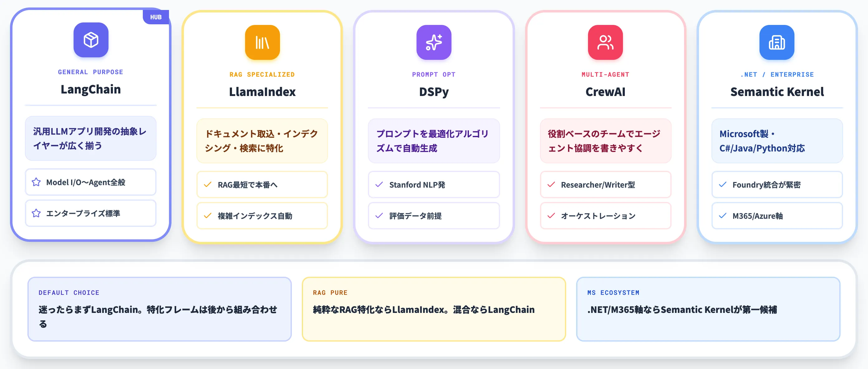
Task: Click the Researcher/Writer型 text
Action: pyautogui.click(x=597, y=184)
